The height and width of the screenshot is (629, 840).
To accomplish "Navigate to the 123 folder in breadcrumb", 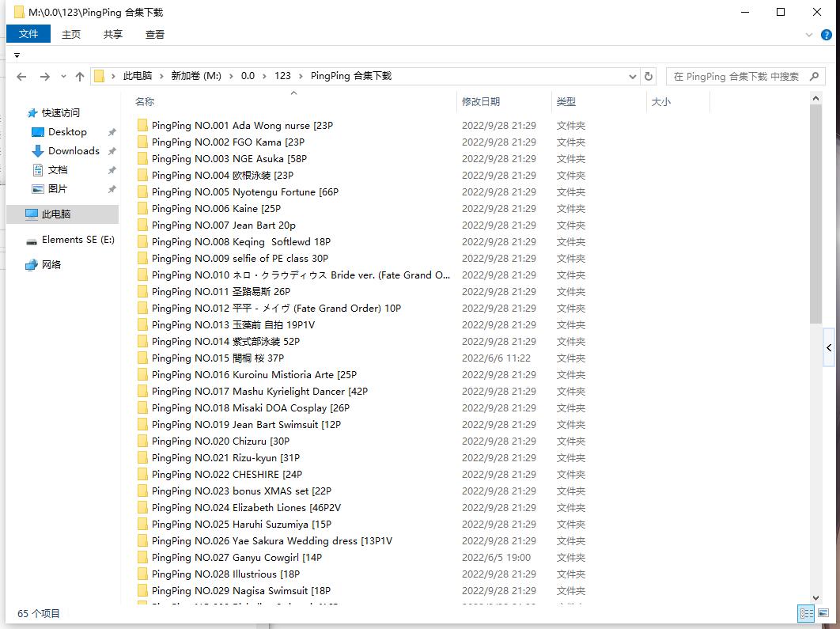I will (282, 76).
